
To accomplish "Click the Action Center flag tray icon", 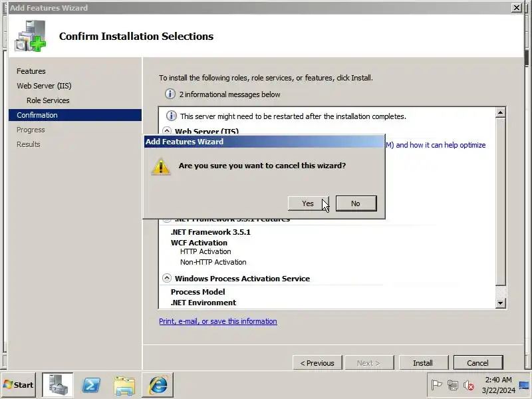I will [436, 385].
